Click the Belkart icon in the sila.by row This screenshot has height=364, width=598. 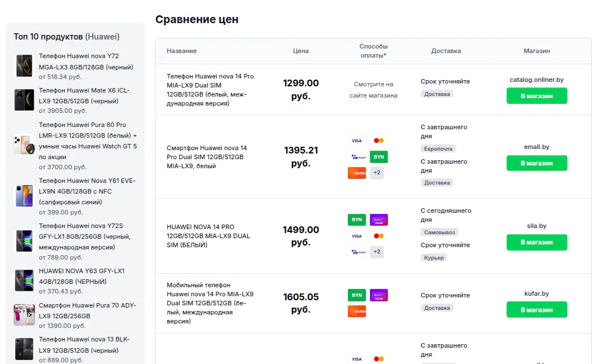356,252
